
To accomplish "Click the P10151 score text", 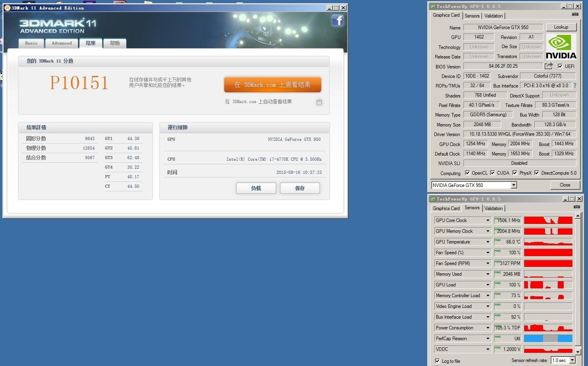I will pos(79,83).
